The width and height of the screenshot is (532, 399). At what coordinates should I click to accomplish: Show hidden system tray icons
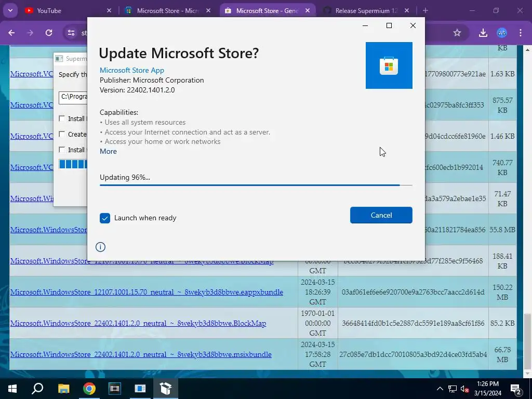(x=440, y=389)
